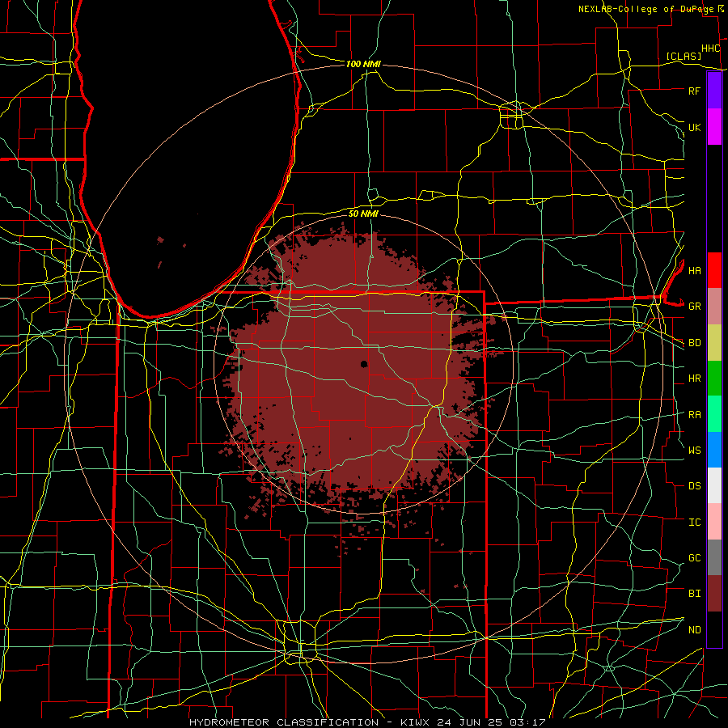728x728 pixels.
Task: Click the HHC product label
Action: click(710, 49)
